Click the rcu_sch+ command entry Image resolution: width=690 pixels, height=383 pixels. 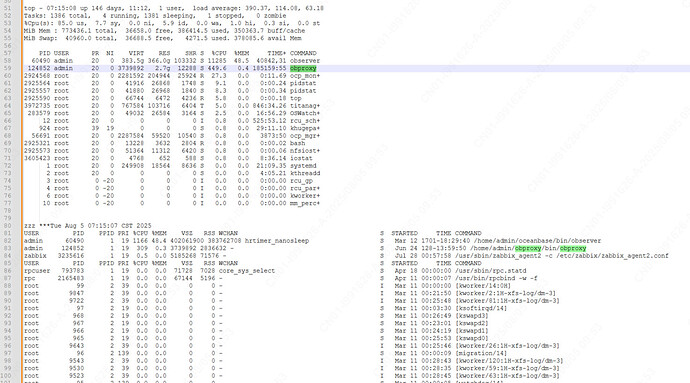[x=305, y=121]
